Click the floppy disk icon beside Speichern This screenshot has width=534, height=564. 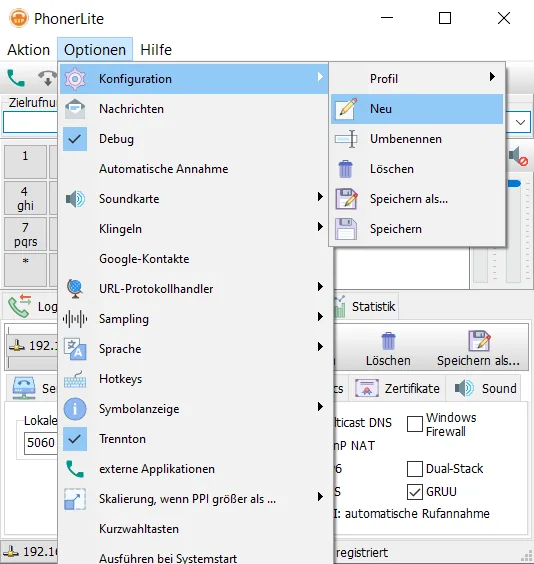tap(346, 229)
